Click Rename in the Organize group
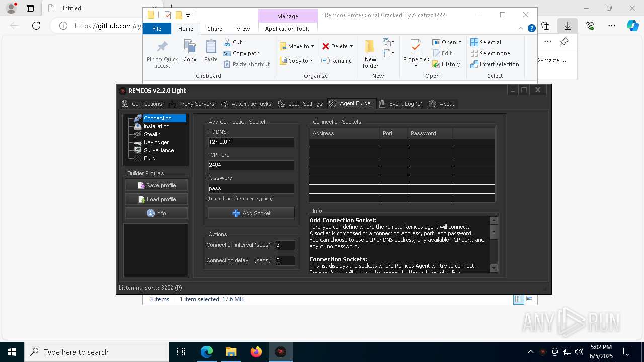The image size is (644, 362). (337, 61)
